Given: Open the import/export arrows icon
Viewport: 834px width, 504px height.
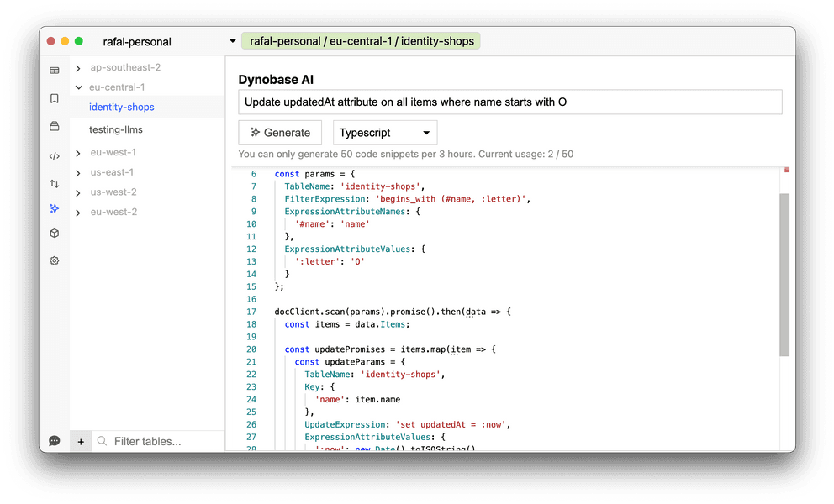Looking at the screenshot, I should pos(54,182).
